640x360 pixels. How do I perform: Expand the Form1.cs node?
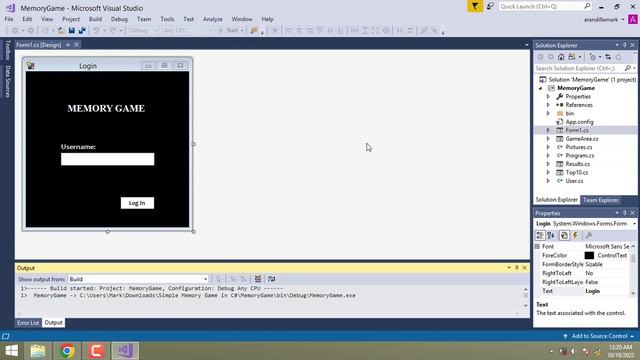click(x=548, y=130)
